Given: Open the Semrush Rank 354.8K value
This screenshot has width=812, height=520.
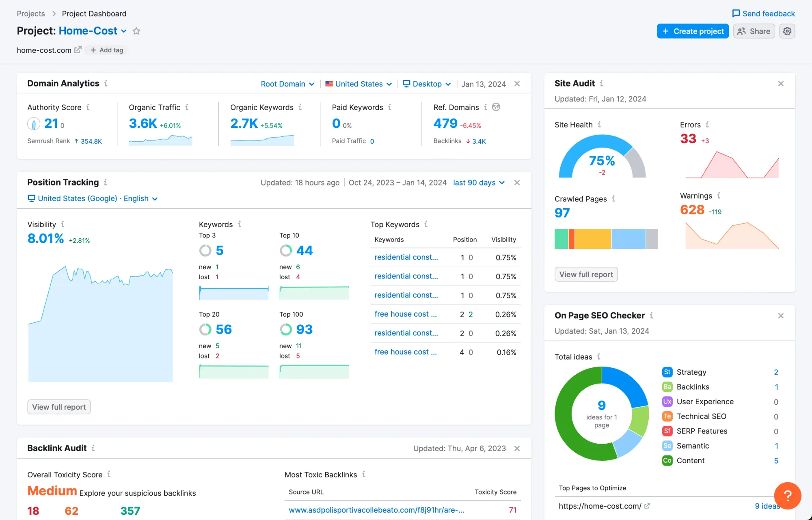Looking at the screenshot, I should tap(91, 141).
